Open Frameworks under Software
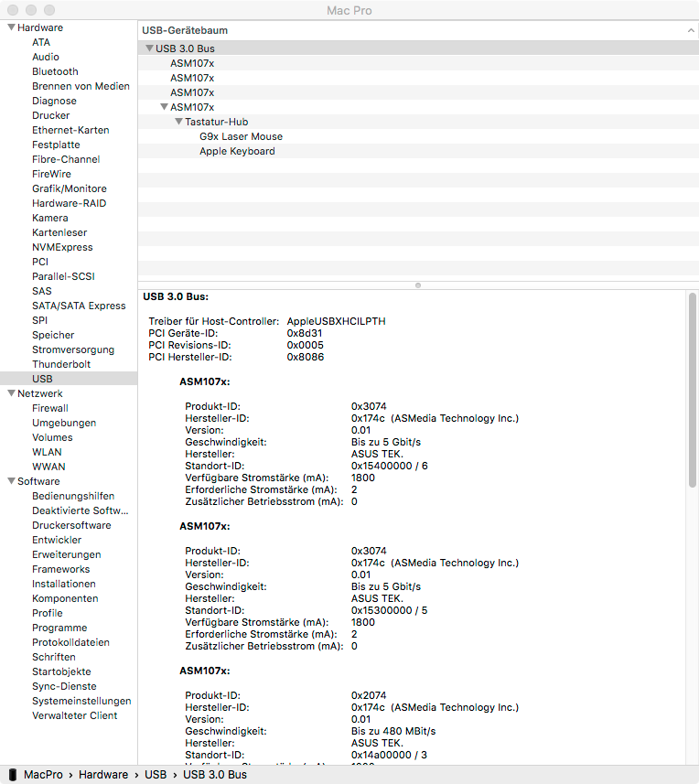The height and width of the screenshot is (784, 699). point(61,569)
